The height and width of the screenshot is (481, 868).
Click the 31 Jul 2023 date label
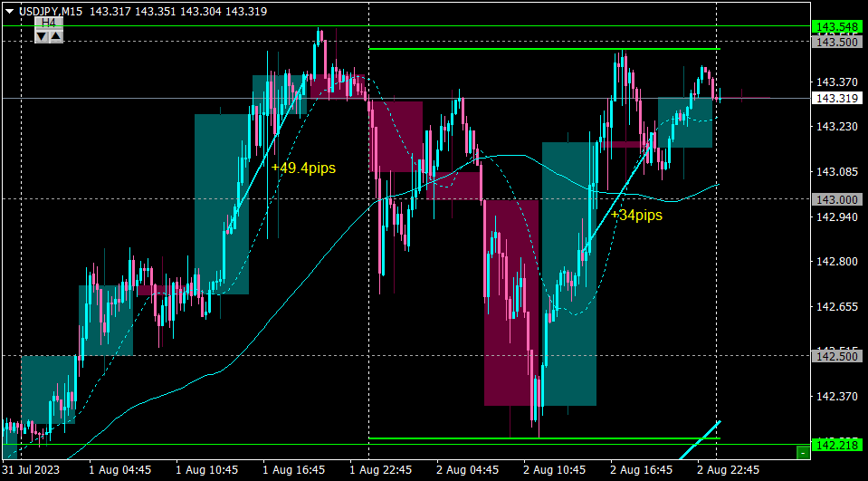(31, 470)
